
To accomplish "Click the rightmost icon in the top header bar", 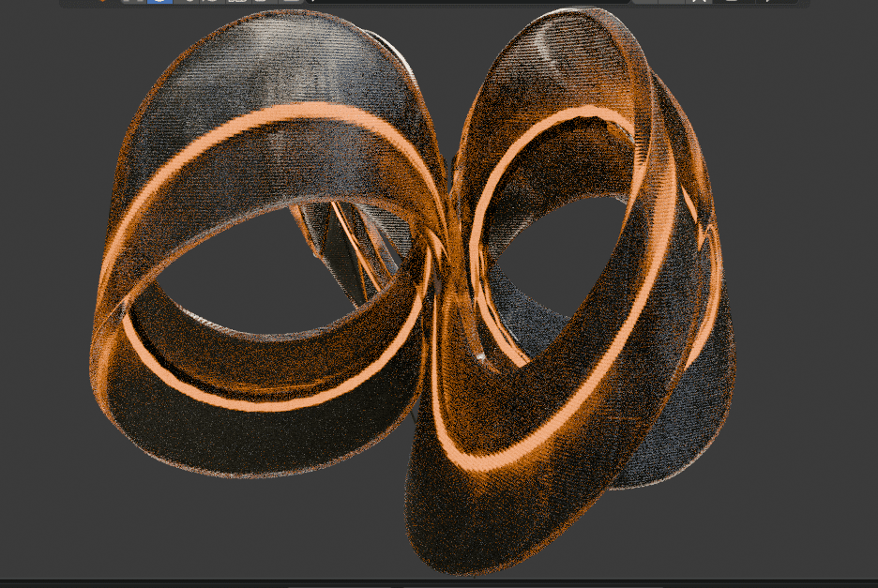I will pyautogui.click(x=771, y=2).
